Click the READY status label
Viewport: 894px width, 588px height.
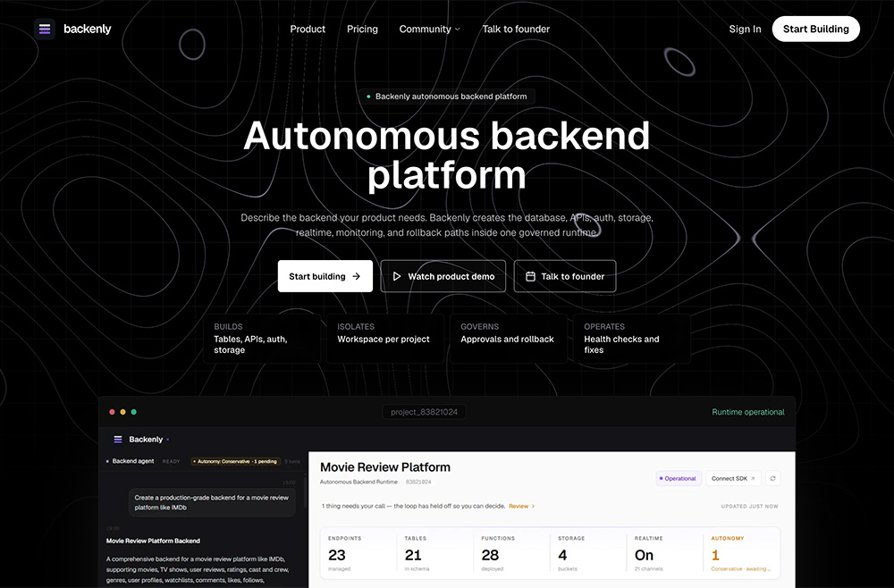point(171,461)
